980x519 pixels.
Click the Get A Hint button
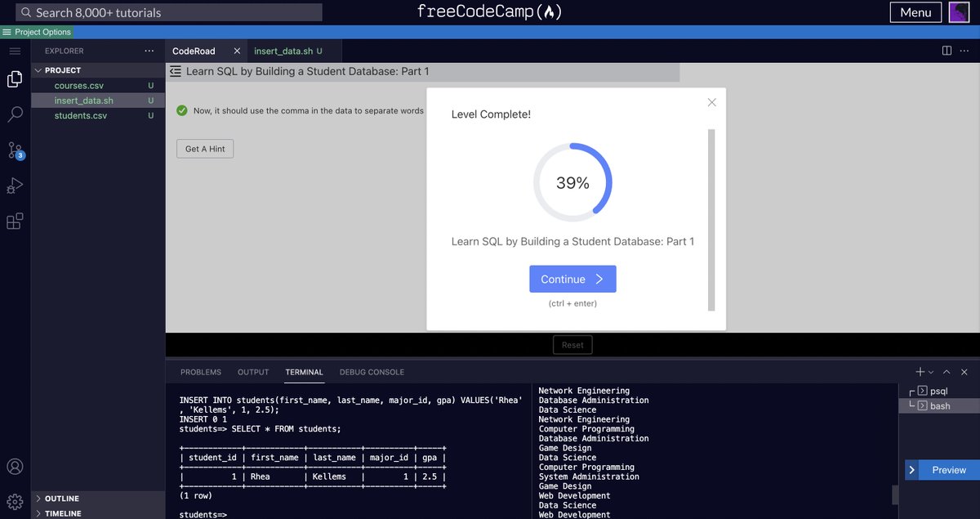[205, 149]
